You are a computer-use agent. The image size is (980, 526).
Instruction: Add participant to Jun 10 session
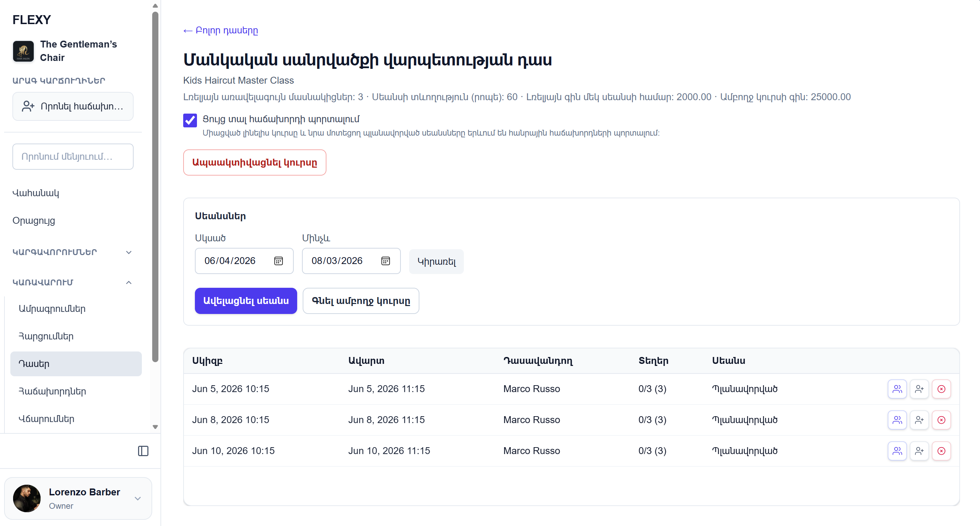pos(919,451)
